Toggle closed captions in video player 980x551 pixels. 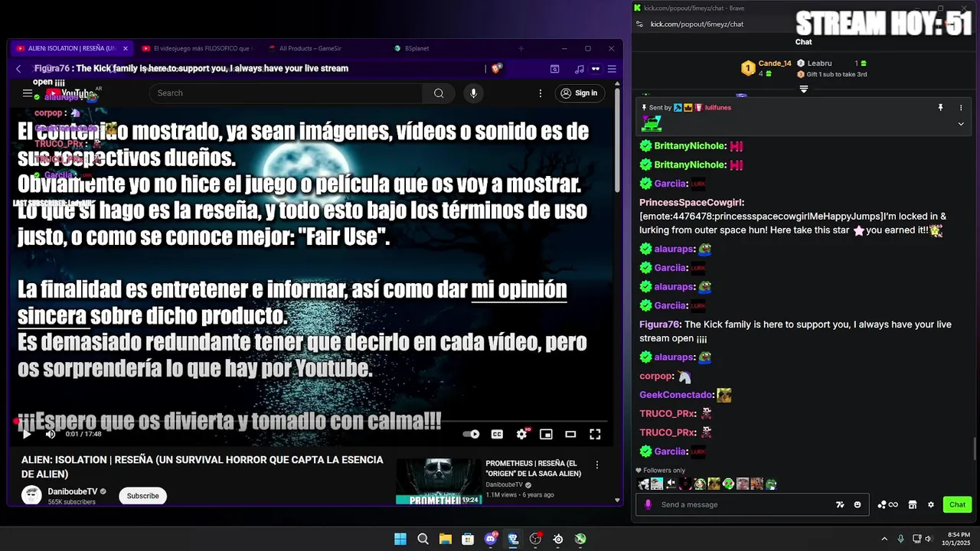coord(497,434)
